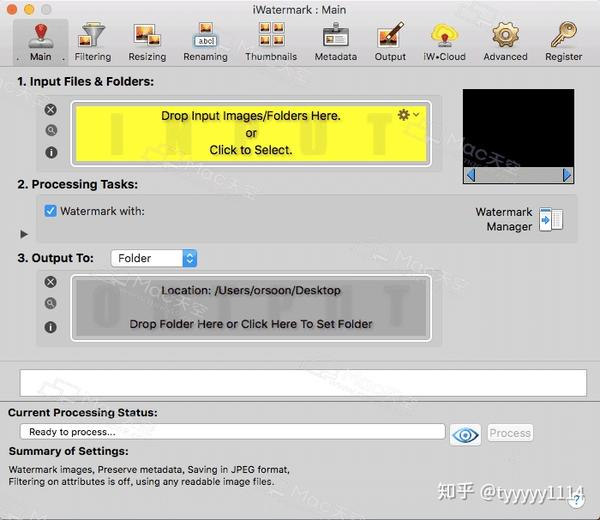
Task: Click the Process button
Action: (510, 433)
